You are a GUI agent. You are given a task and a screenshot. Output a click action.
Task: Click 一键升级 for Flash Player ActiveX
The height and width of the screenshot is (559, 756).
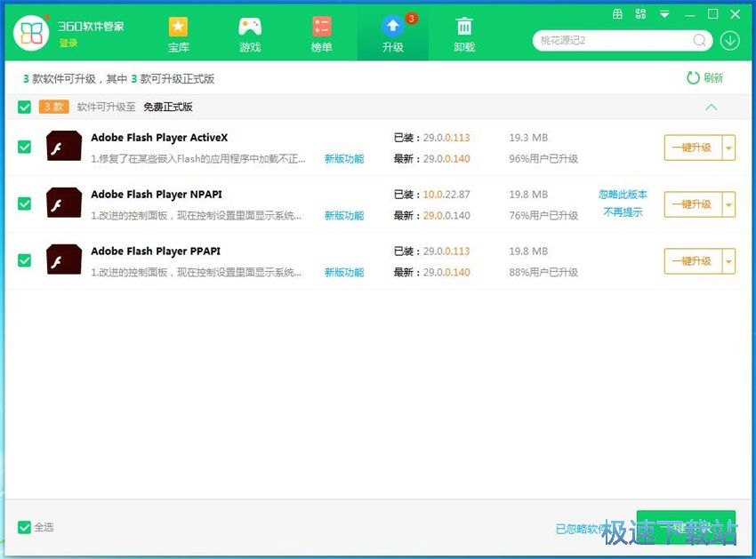click(x=692, y=148)
